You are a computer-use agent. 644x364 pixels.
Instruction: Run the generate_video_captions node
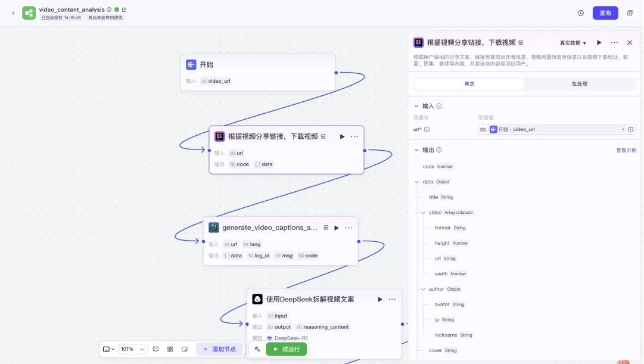pyautogui.click(x=337, y=228)
